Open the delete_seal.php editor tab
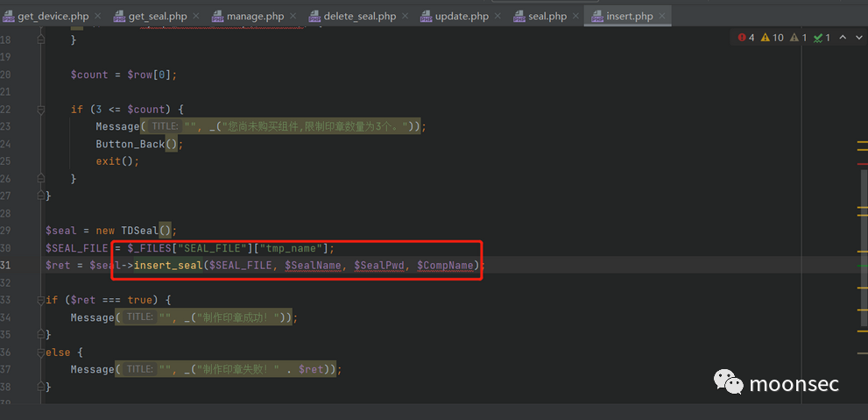The width and height of the screenshot is (868, 420). (x=360, y=17)
